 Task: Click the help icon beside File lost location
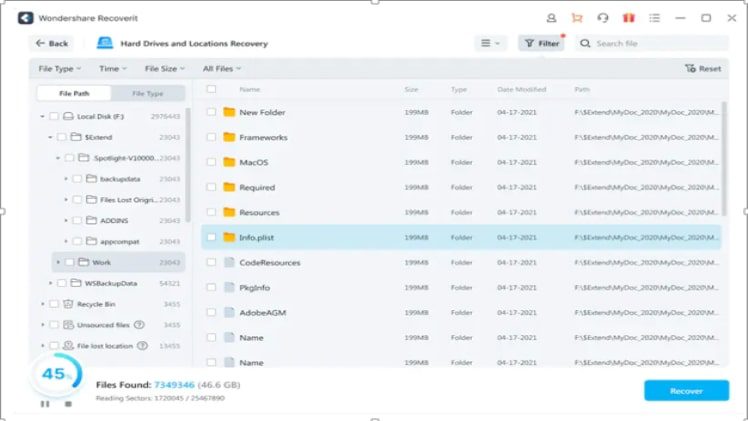(x=142, y=346)
